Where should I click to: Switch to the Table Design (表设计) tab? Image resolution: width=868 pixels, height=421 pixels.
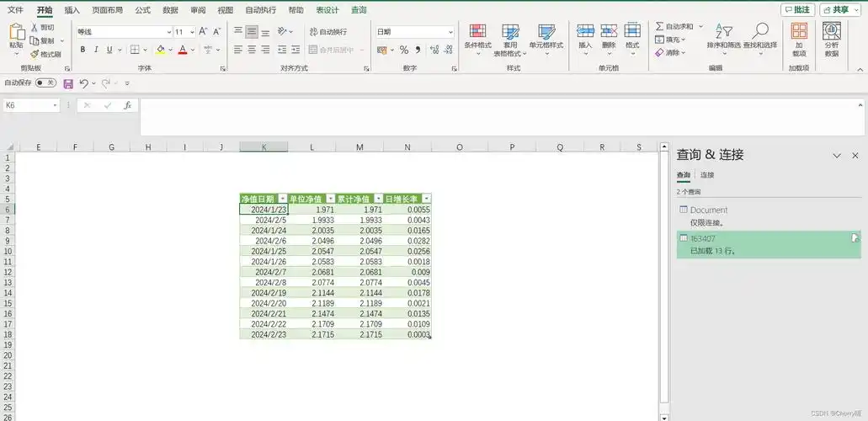click(x=327, y=10)
